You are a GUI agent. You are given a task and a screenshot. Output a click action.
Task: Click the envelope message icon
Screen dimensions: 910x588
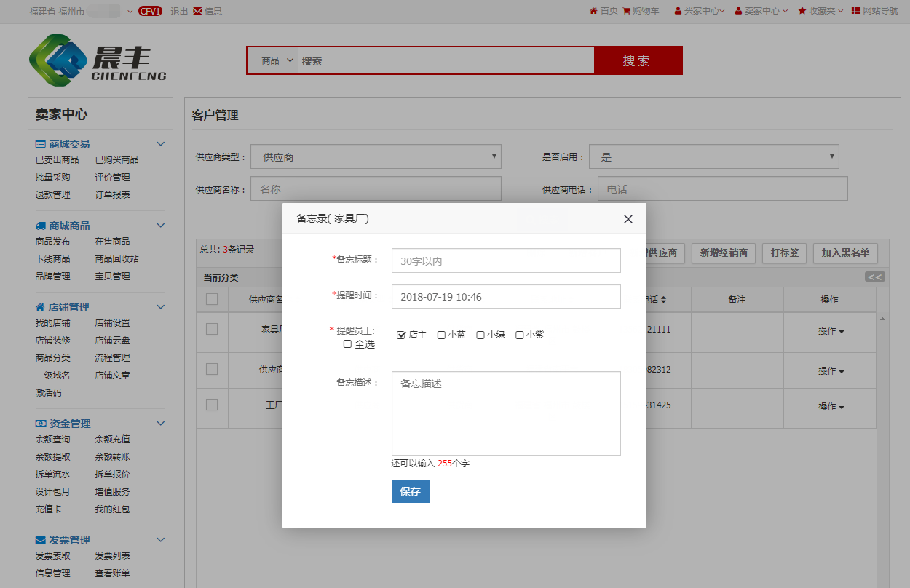197,11
